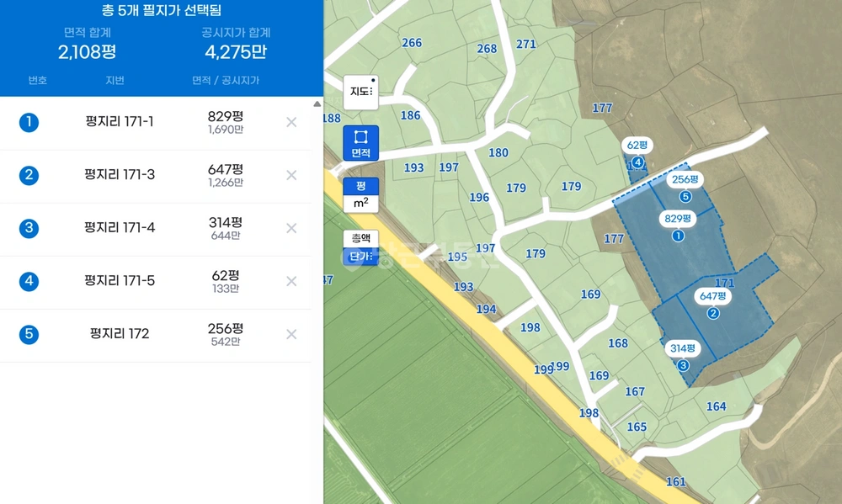This screenshot has height=504, width=842.
Task: Click the 542만 price value
Action: (x=226, y=342)
